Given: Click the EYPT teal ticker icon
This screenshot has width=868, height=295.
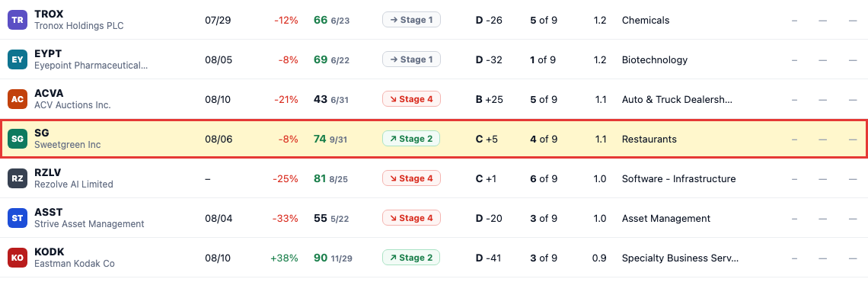Looking at the screenshot, I should [x=18, y=59].
